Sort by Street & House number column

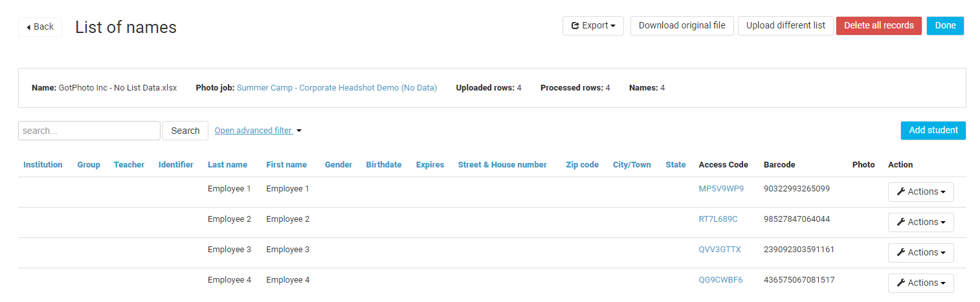point(502,165)
